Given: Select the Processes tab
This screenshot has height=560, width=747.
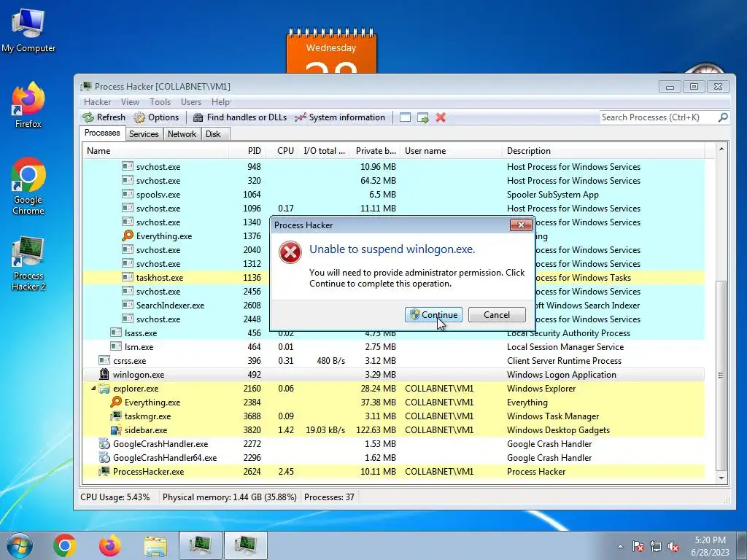Looking at the screenshot, I should click(102, 133).
